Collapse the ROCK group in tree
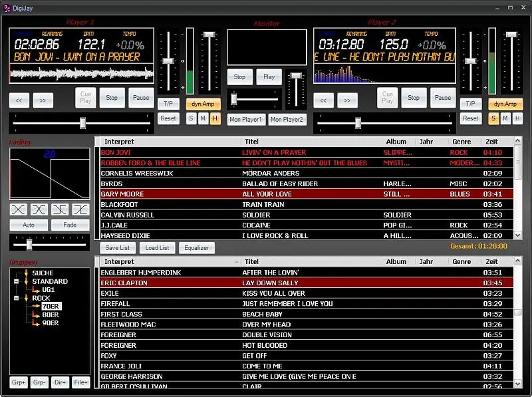Screen dimensions: 532x397 [x=16, y=299]
